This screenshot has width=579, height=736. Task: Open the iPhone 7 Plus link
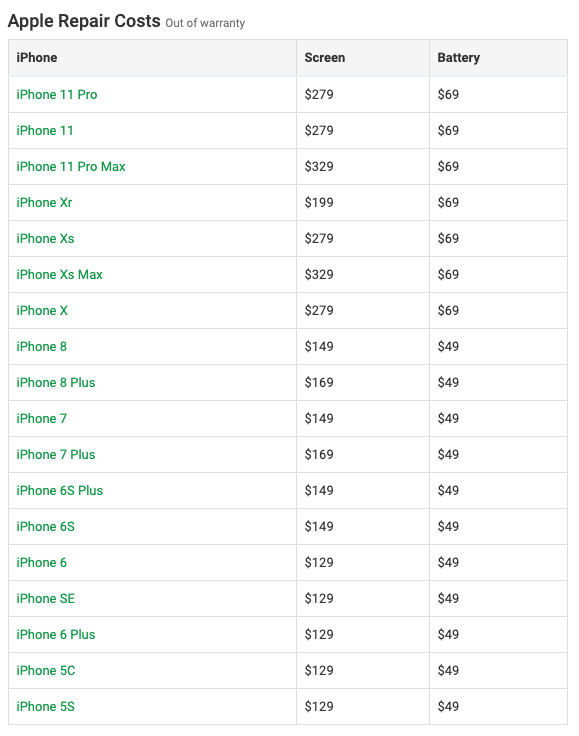click(56, 454)
